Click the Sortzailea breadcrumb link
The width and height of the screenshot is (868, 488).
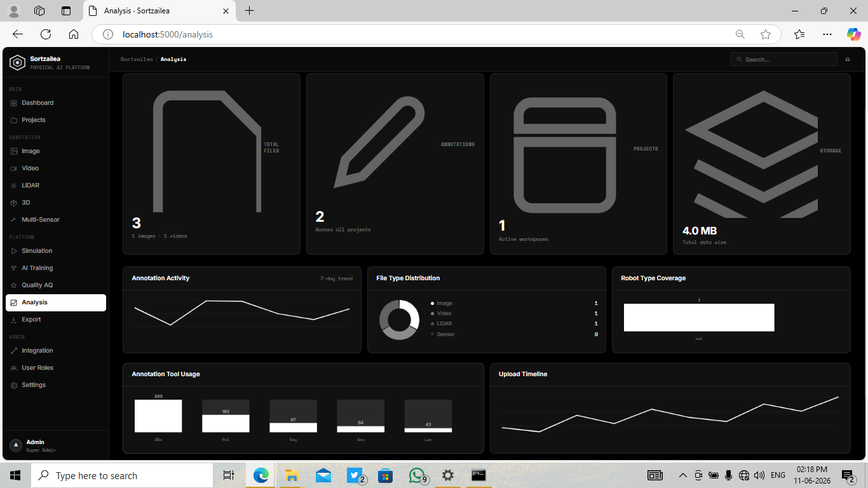(x=137, y=59)
